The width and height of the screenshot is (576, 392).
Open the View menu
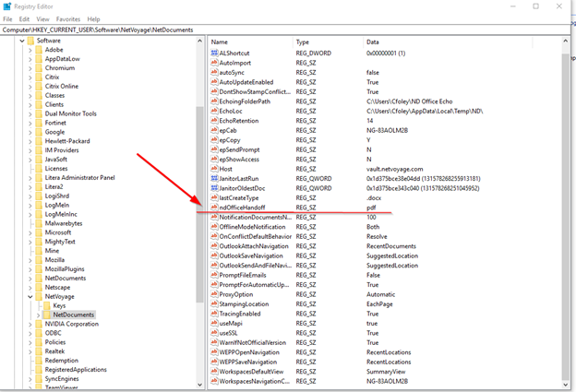coord(42,19)
